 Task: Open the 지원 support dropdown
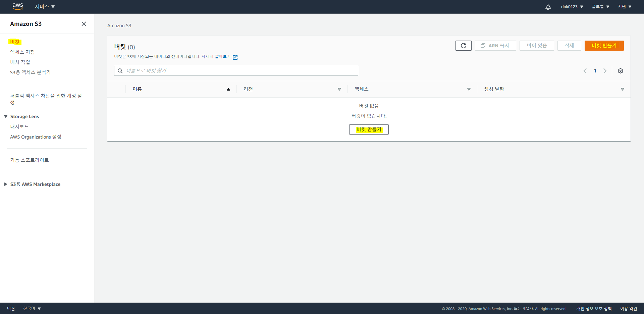tap(625, 7)
